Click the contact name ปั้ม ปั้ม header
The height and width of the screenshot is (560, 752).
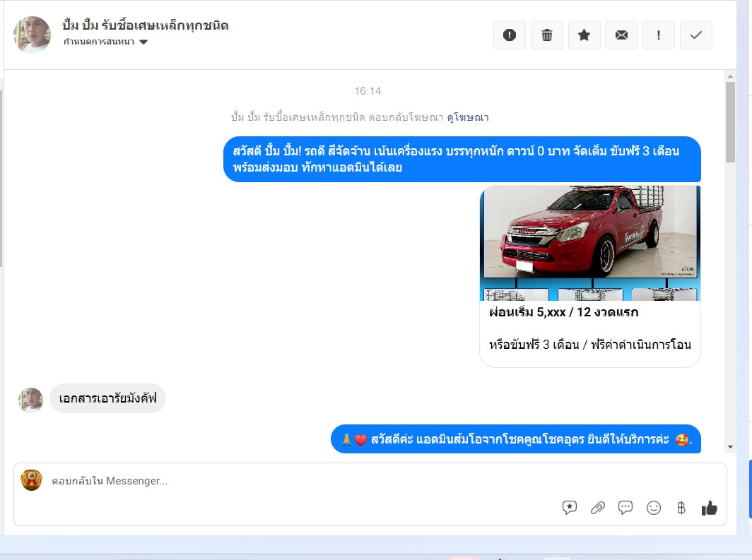[145, 26]
